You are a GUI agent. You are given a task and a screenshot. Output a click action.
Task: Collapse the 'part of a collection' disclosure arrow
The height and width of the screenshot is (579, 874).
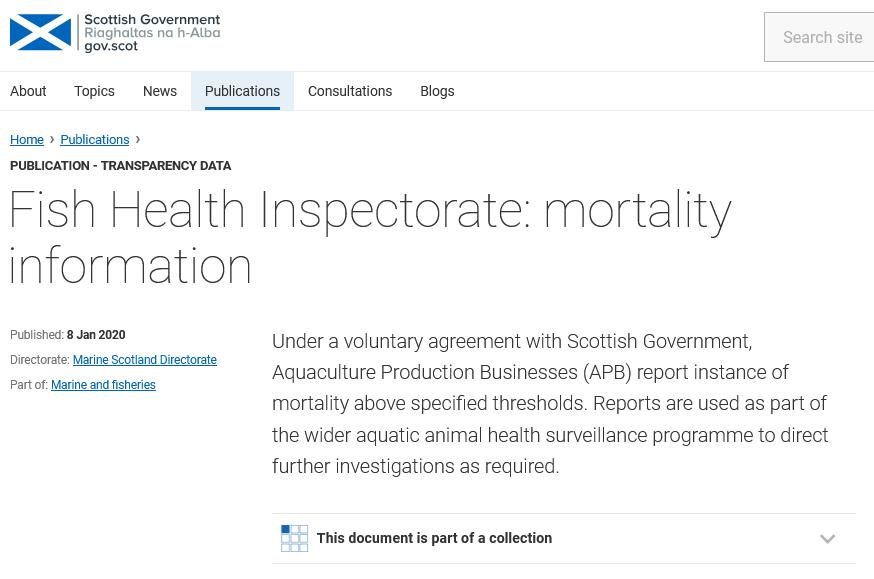[x=827, y=537]
